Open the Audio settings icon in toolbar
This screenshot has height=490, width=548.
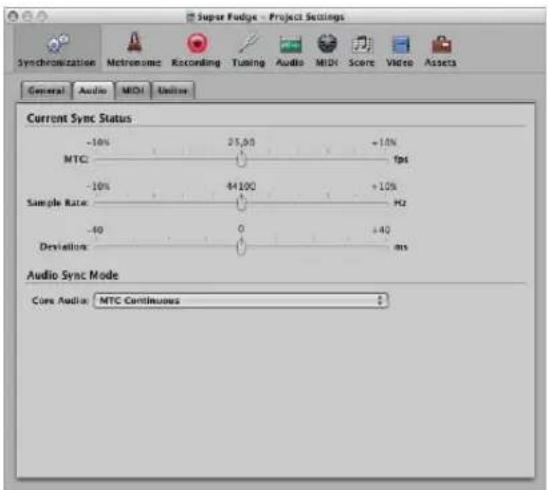click(290, 49)
